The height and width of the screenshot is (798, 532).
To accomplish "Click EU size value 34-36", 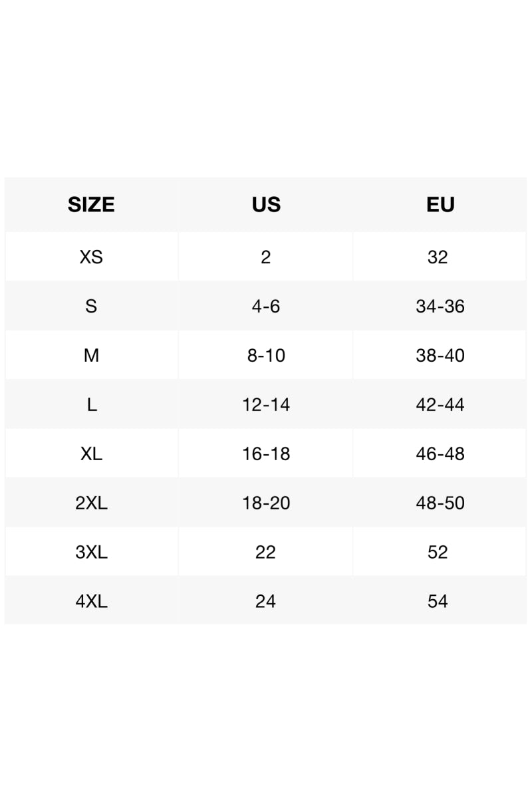I will point(440,306).
